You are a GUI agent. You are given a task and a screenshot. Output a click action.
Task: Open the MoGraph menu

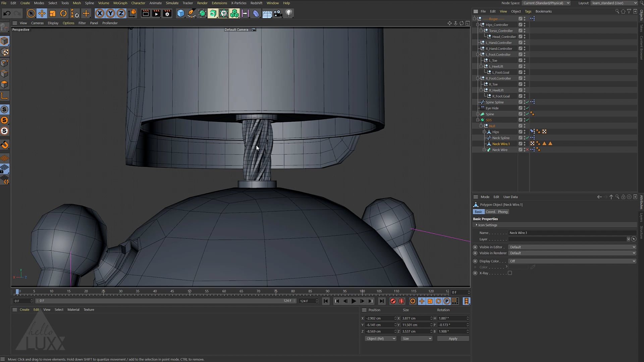[x=120, y=3]
